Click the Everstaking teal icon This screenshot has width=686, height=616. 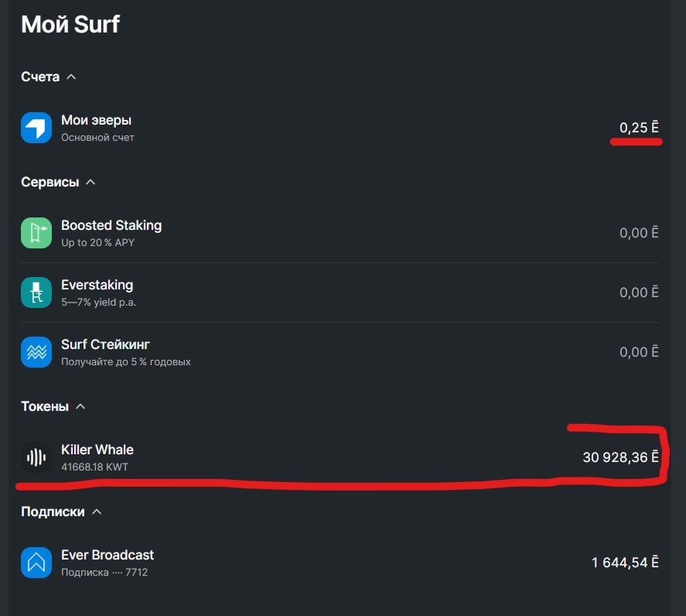(36, 293)
